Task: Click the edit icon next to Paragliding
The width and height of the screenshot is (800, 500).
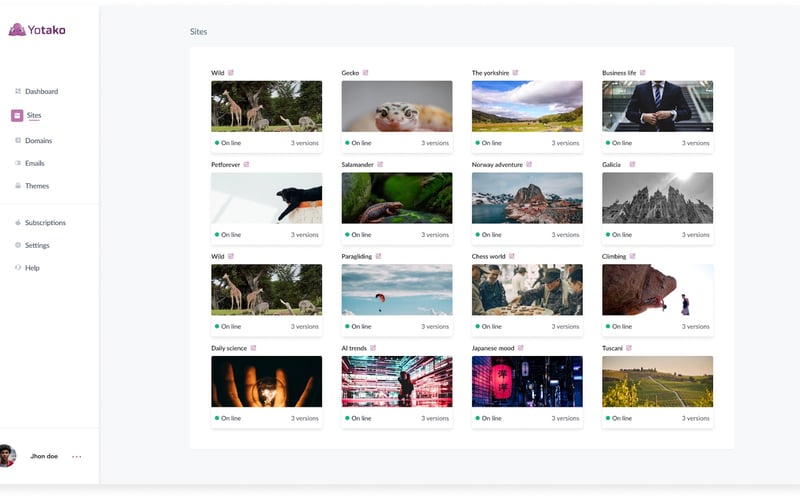Action: point(378,256)
